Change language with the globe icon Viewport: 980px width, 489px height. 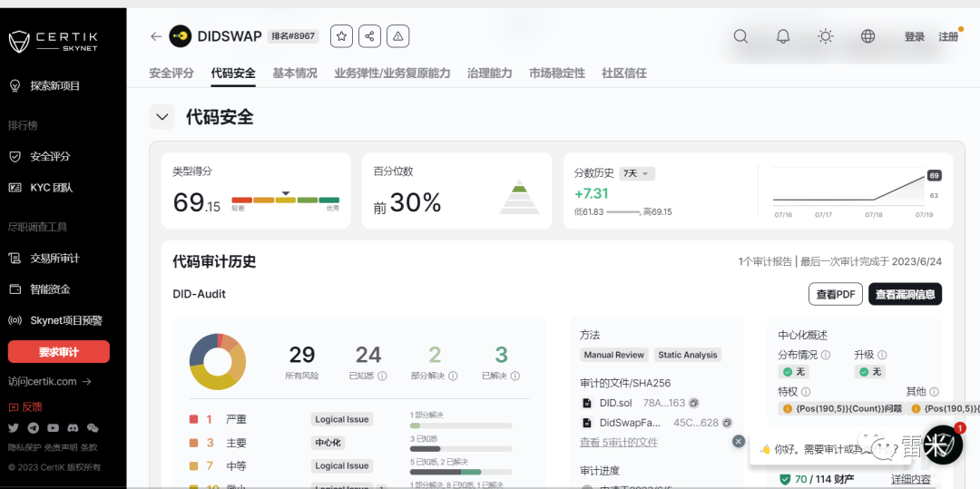(868, 36)
